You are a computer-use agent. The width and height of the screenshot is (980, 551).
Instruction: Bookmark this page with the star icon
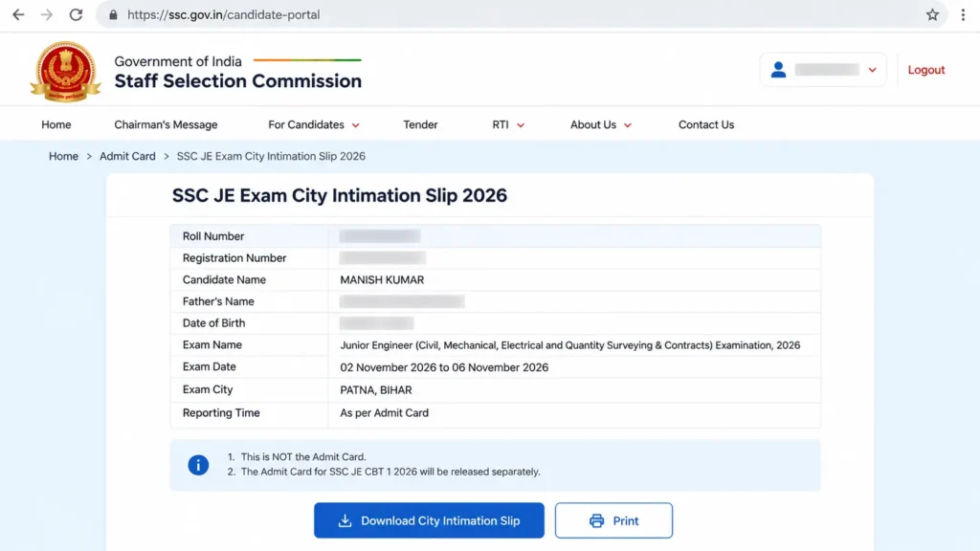[932, 14]
